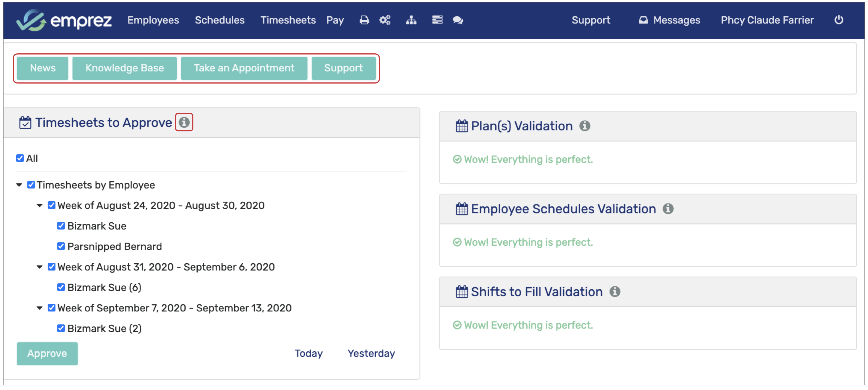
Task: Click info icon beside Plan(s) Validation
Action: 585,126
